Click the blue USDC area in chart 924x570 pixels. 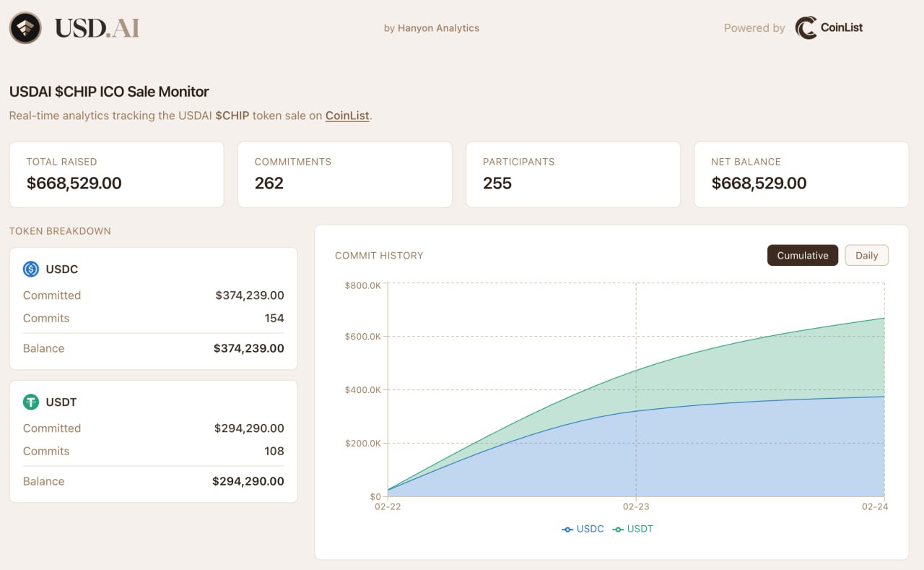[650, 455]
